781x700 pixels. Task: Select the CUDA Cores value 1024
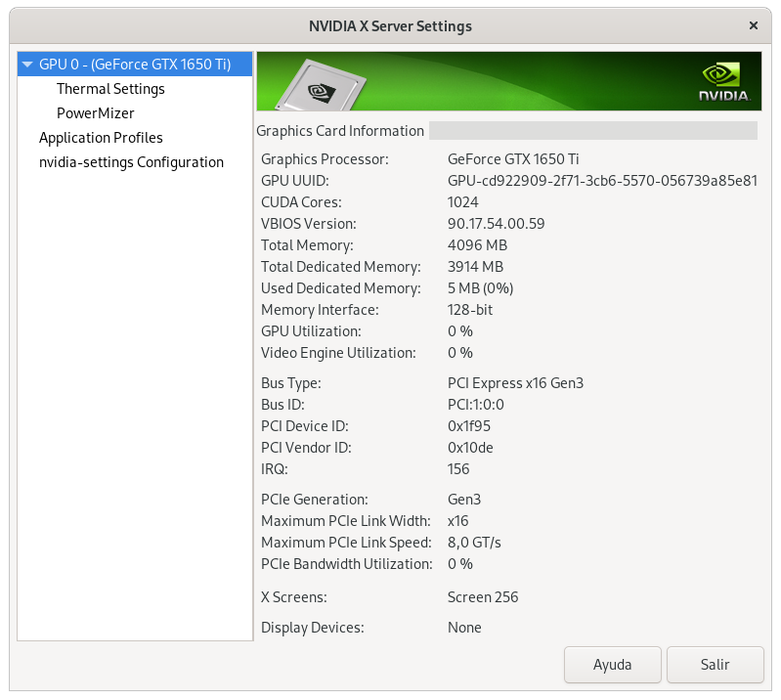click(462, 201)
